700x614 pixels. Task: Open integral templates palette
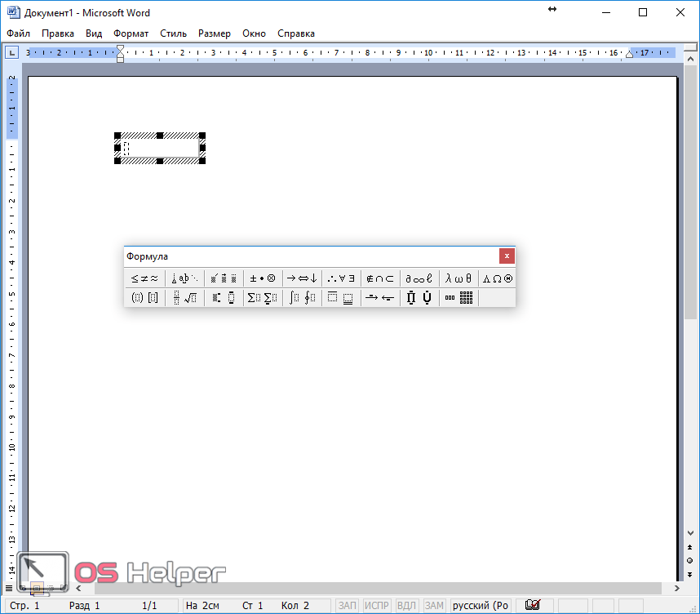(302, 298)
